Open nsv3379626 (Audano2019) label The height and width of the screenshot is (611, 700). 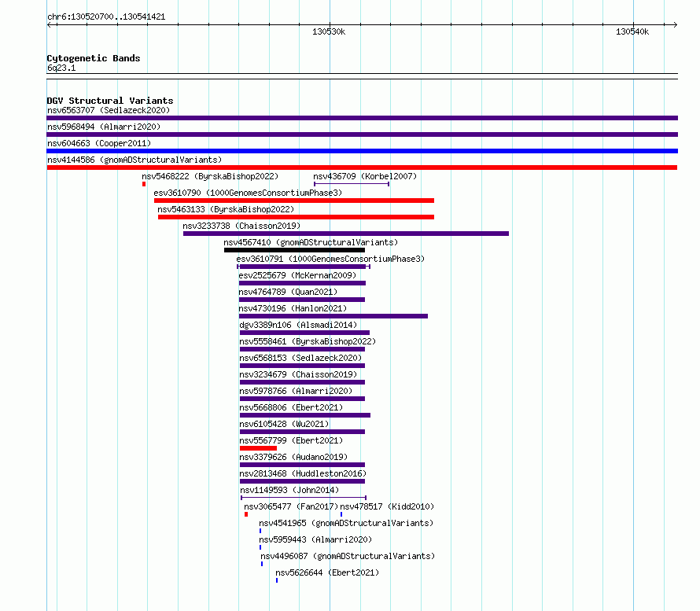tap(293, 457)
